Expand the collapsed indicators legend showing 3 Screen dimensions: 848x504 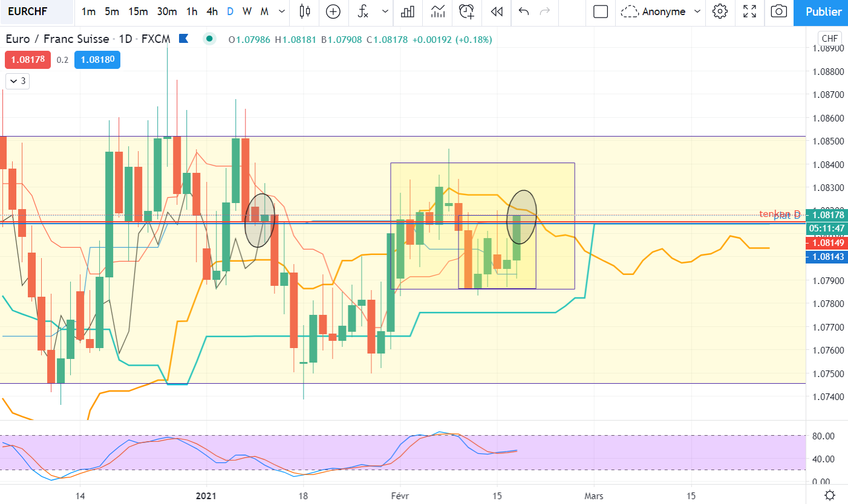pos(18,81)
